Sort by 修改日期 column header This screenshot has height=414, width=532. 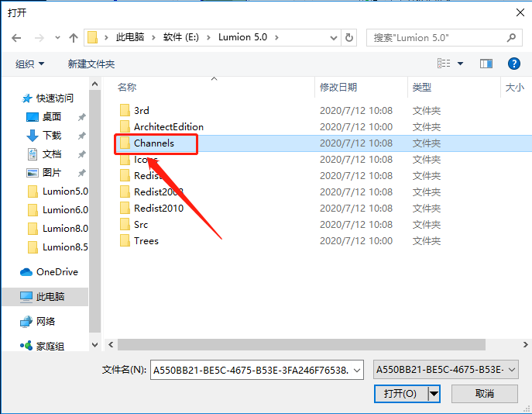[x=338, y=88]
